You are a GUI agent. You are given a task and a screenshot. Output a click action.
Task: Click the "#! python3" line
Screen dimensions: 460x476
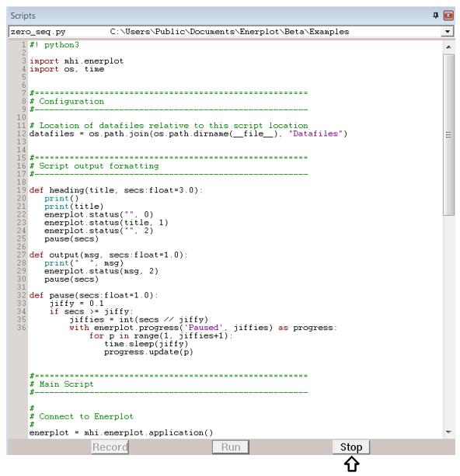(54, 45)
